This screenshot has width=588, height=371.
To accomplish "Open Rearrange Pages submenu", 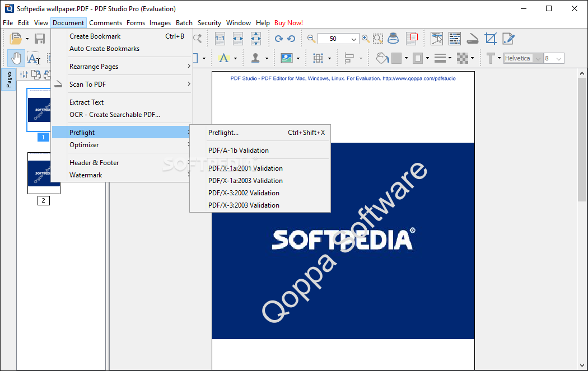I will click(x=122, y=67).
